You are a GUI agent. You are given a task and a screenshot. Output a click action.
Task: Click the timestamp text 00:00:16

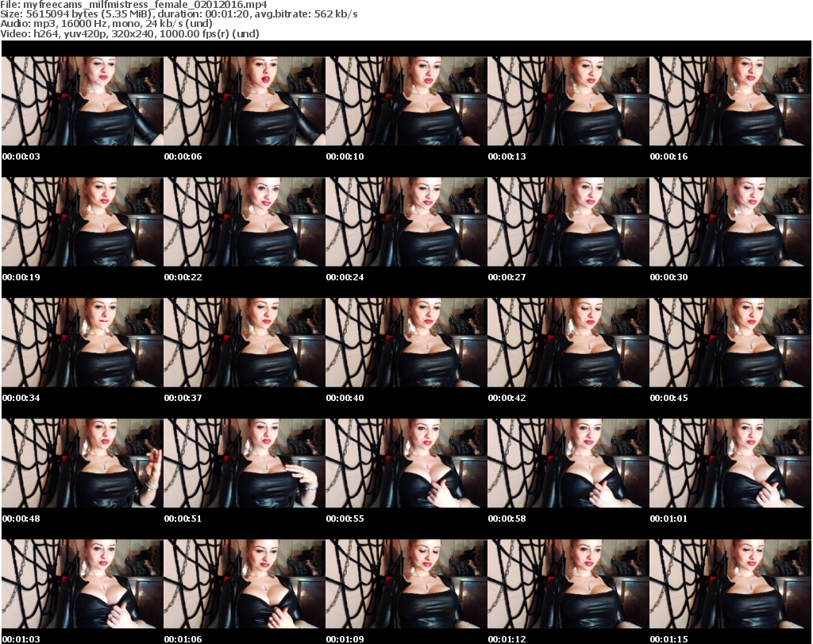tap(669, 156)
